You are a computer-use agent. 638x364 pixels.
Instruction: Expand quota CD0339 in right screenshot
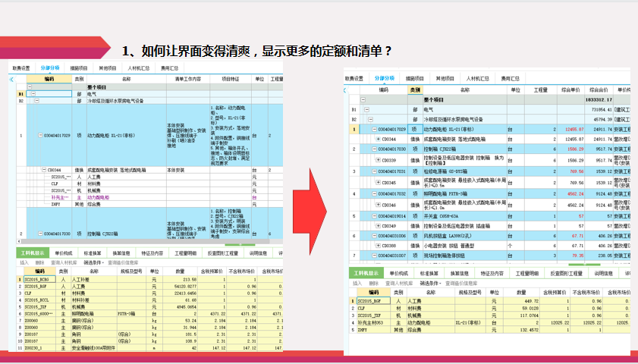378,160
